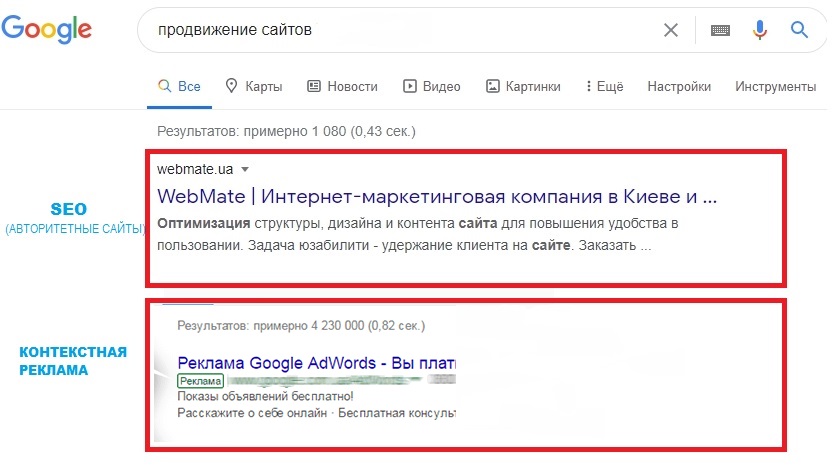Viewport: 836px width, 471px height.
Task: Select the Все results tab
Action: click(180, 86)
